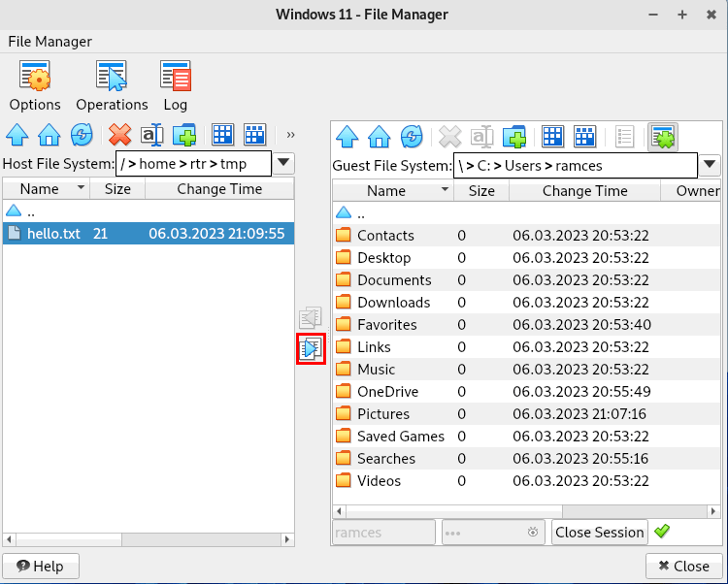Screen dimensions: 728x584
Task: Click the Help button
Action: (41, 566)
